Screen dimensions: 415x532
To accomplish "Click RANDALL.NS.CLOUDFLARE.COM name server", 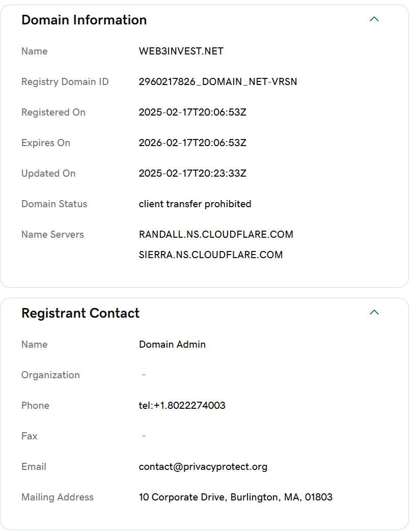I will click(x=216, y=235).
